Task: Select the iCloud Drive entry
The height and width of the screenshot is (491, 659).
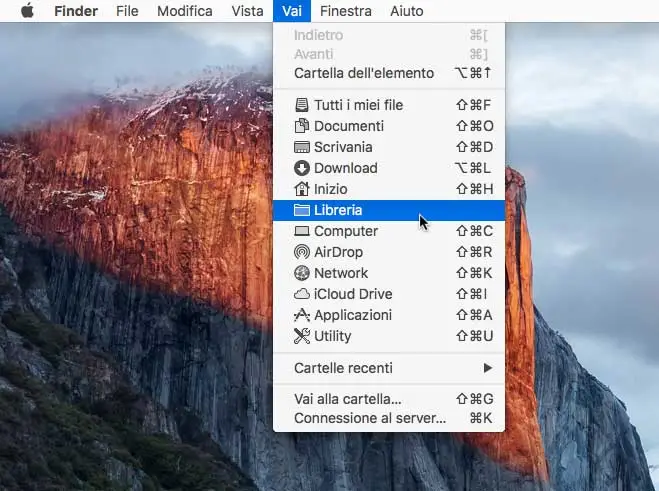Action: [x=389, y=294]
